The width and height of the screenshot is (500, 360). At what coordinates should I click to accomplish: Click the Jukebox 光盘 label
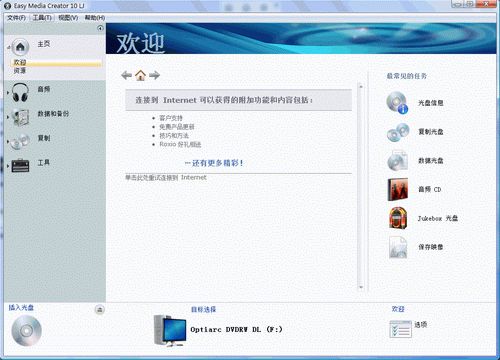pos(438,218)
